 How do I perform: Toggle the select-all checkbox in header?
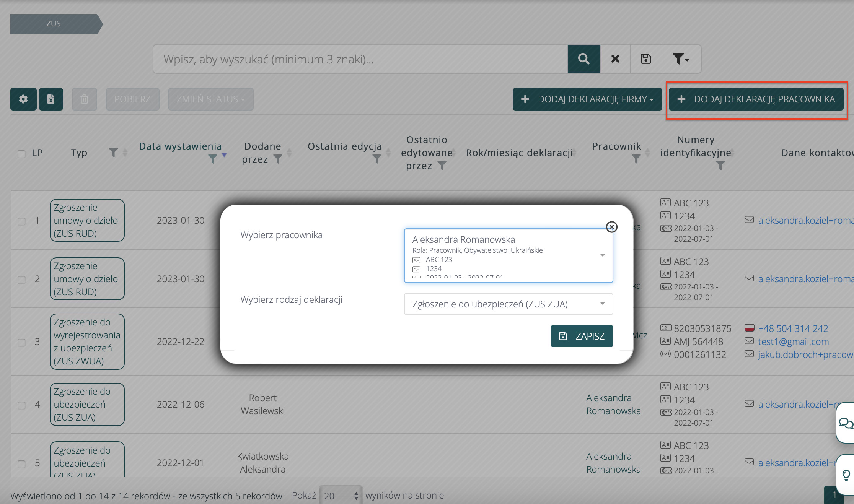click(21, 154)
